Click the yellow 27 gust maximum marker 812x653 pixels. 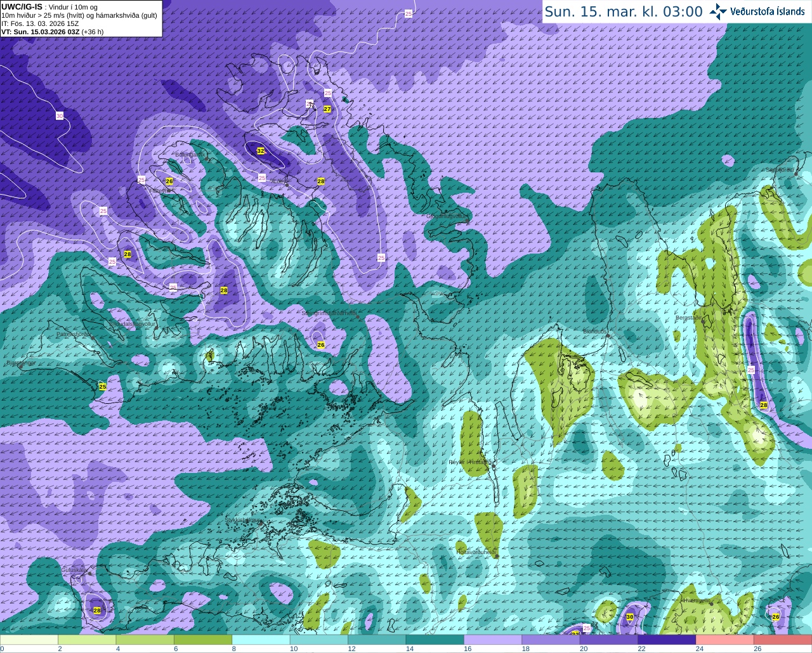327,109
